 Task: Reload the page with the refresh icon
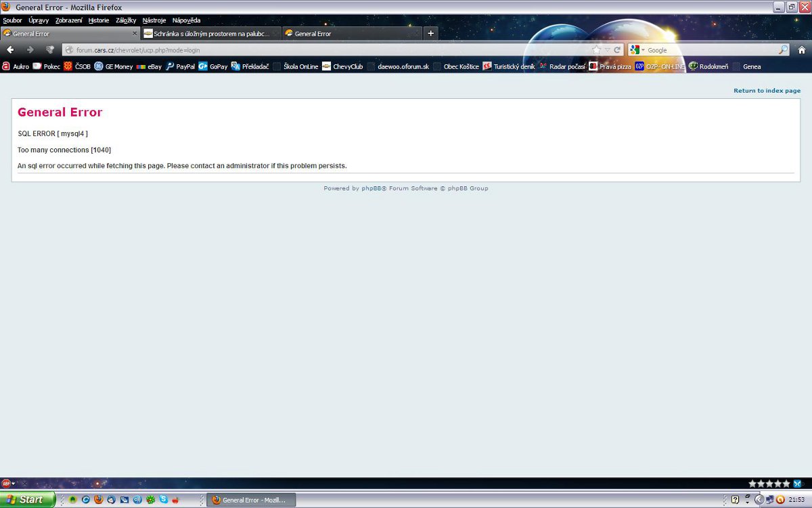[617, 50]
